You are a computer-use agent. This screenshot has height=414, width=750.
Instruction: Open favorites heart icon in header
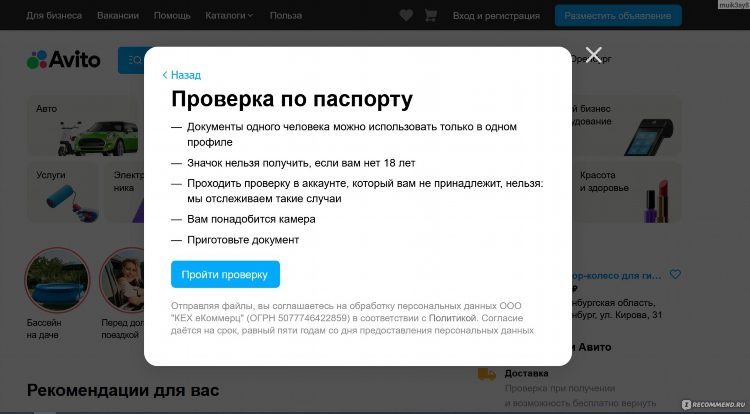click(406, 15)
